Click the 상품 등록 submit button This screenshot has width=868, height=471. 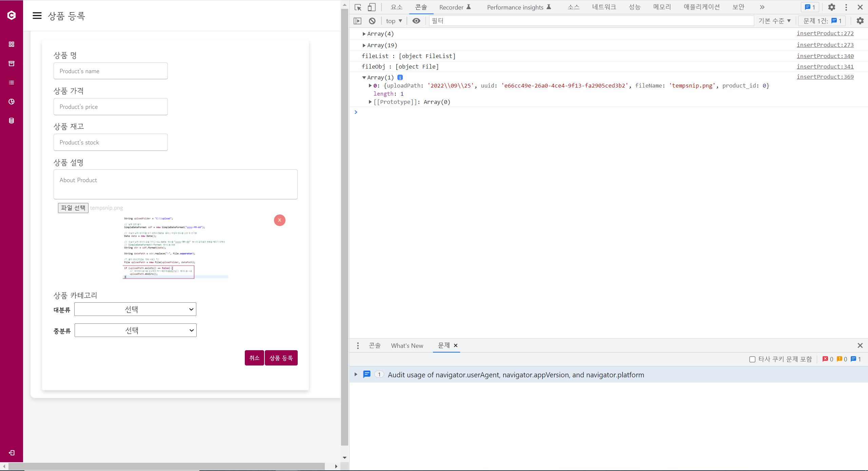281,358
